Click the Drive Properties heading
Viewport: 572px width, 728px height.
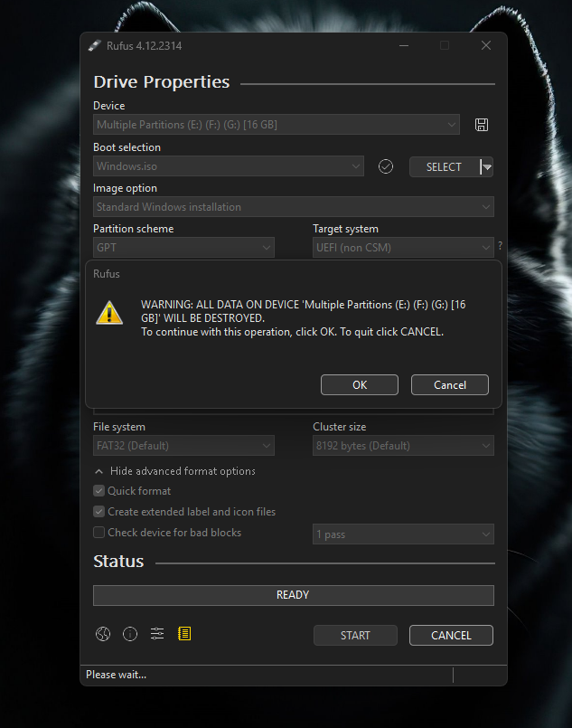(162, 82)
